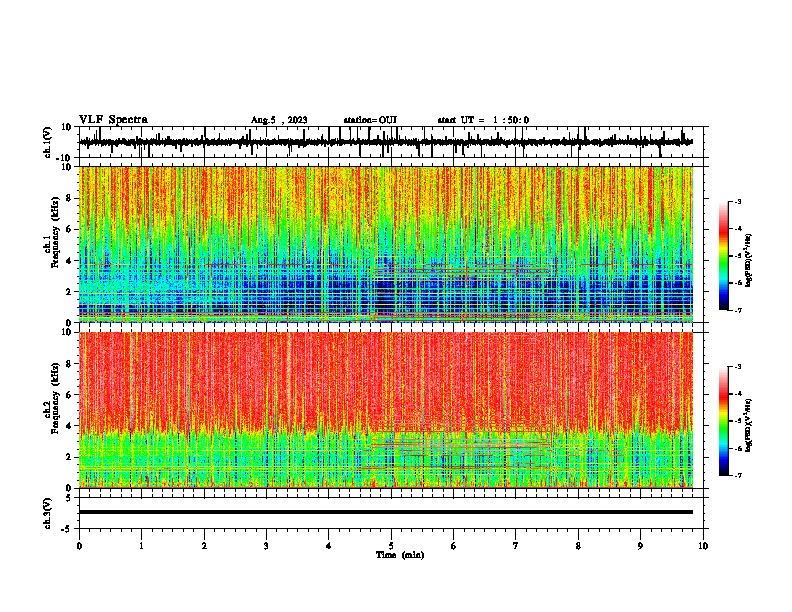Click inside the ch.2 spectrogram panel
The image size is (792, 612).
[385, 410]
